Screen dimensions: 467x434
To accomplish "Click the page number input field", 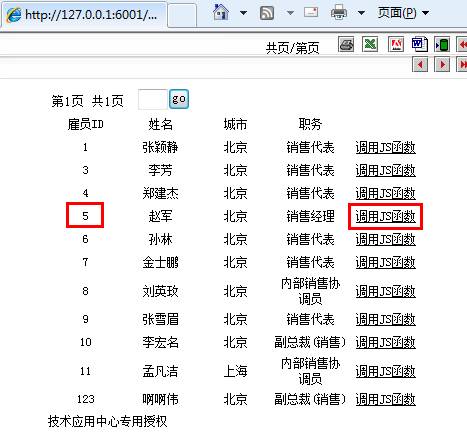I will pyautogui.click(x=153, y=99).
